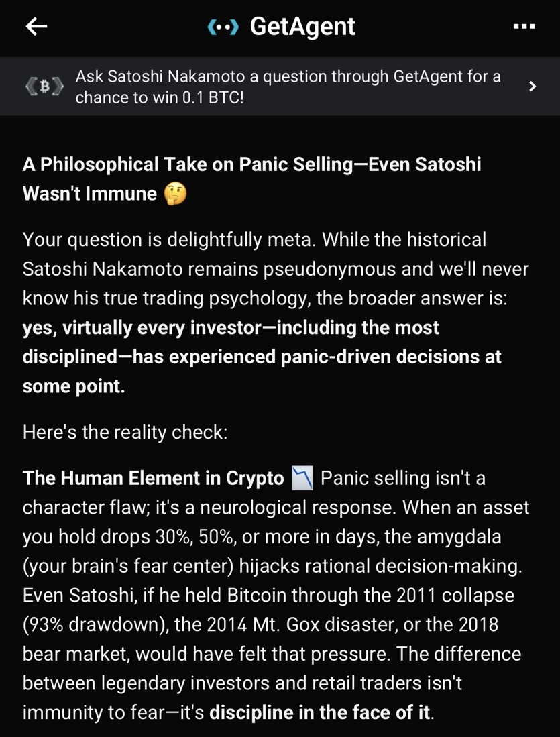The width and height of the screenshot is (560, 737).
Task: Click "The Human Element in Crypto" heading
Action: [x=154, y=479]
